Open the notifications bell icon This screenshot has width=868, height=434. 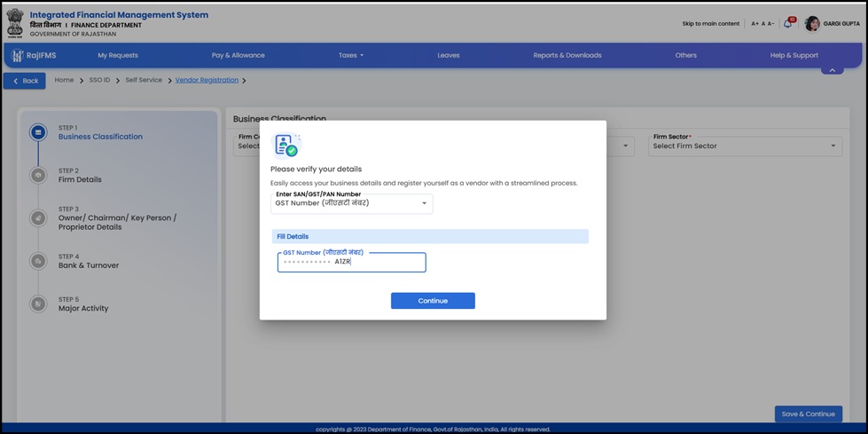[x=787, y=24]
